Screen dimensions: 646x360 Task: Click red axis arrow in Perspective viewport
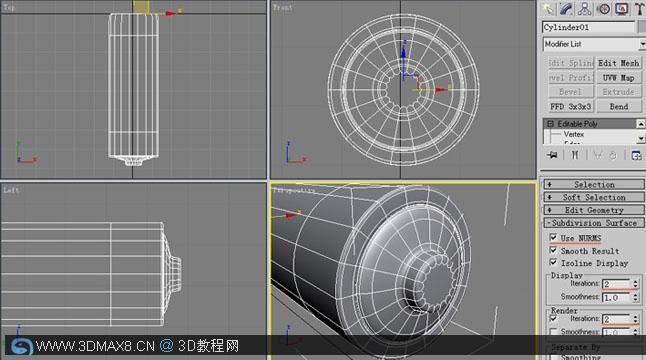[291, 215]
